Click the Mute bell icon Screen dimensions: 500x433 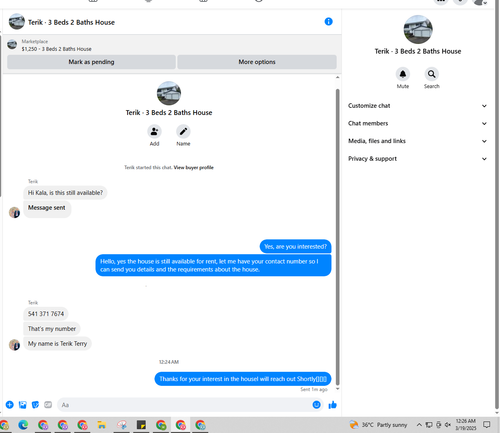403,74
